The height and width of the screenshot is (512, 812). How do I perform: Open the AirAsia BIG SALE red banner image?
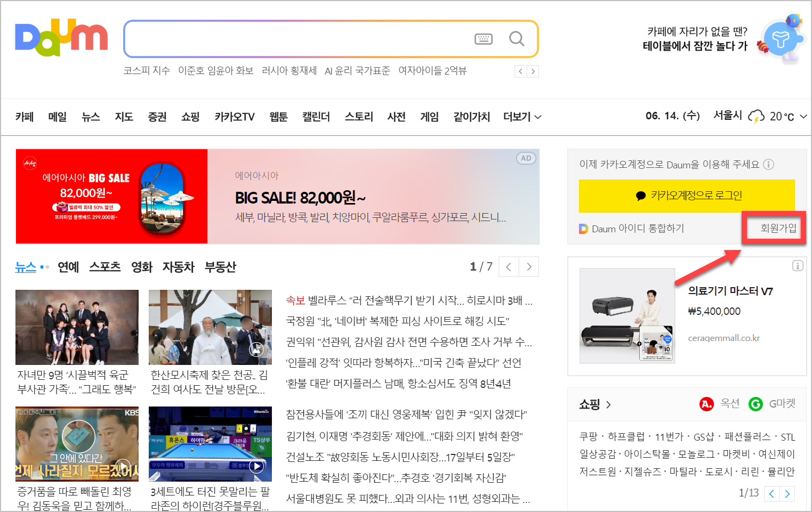pos(111,196)
